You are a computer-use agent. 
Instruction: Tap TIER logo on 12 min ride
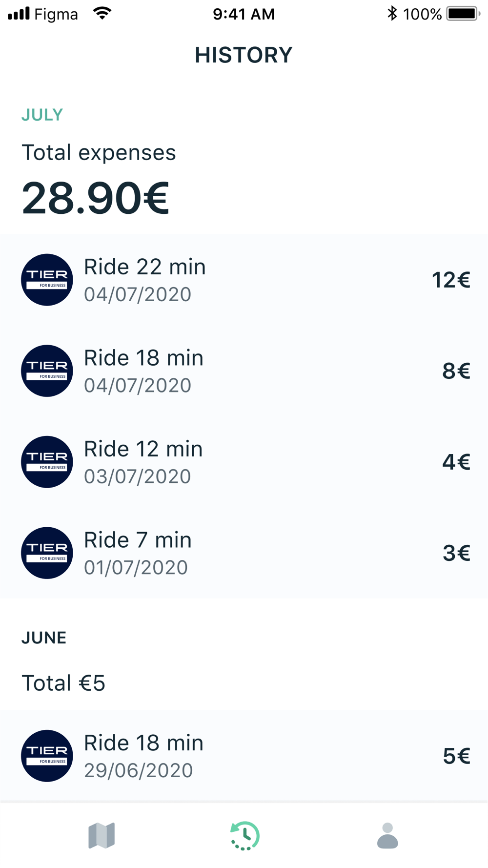click(x=47, y=462)
